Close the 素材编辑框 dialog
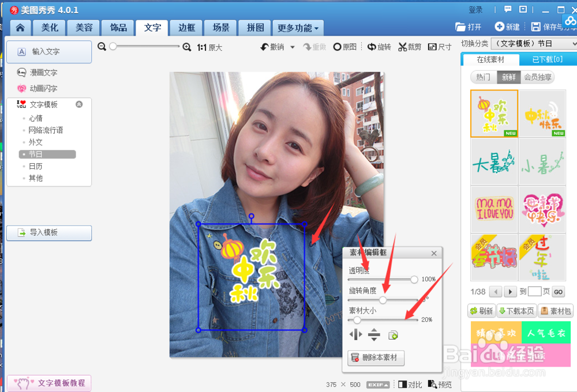The height and width of the screenshot is (392, 577). click(434, 253)
